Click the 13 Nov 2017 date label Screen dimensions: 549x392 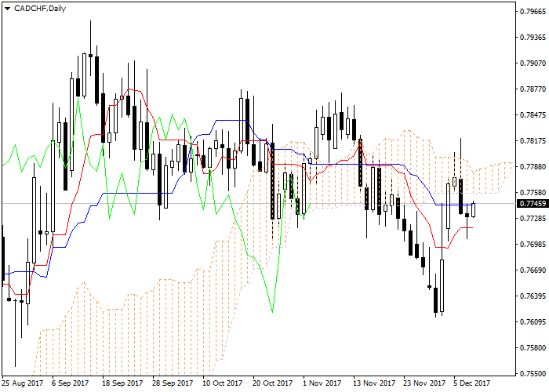(x=374, y=383)
